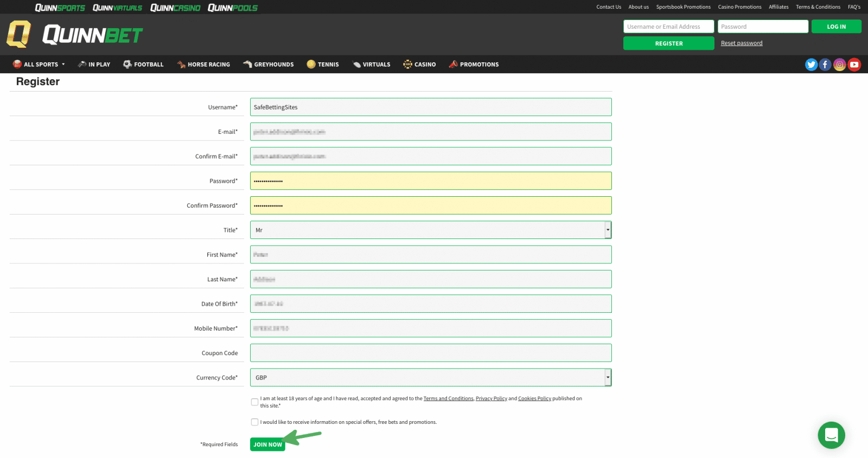This screenshot has height=458, width=868.
Task: Open QuinnBet Twitter page icon
Action: 811,64
